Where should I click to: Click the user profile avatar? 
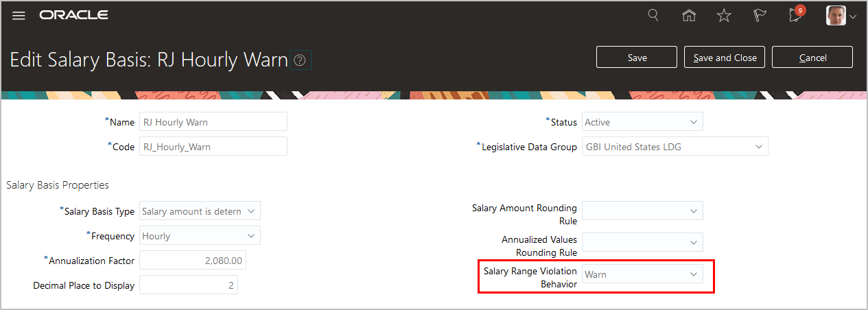click(836, 15)
